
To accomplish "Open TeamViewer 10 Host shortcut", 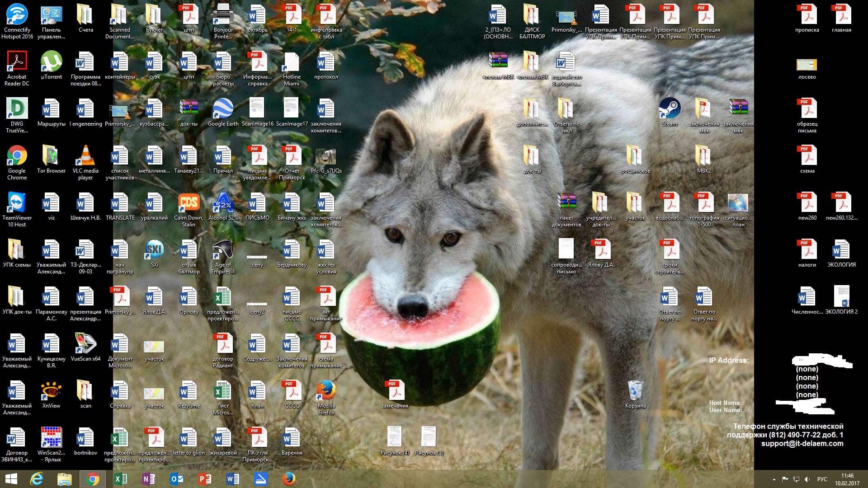I will pos(17,204).
